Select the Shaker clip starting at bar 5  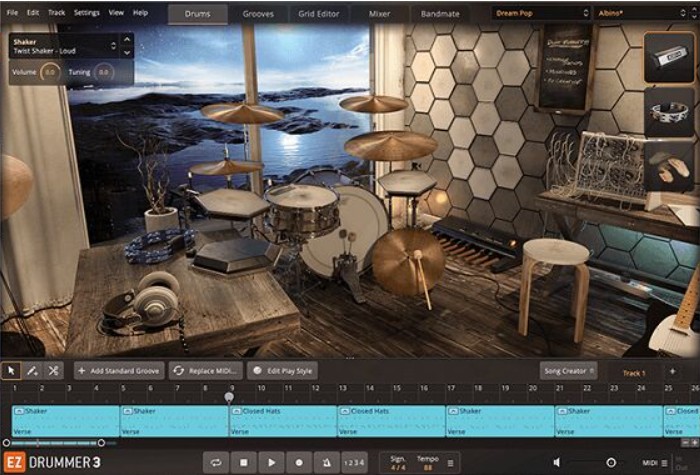(x=174, y=421)
